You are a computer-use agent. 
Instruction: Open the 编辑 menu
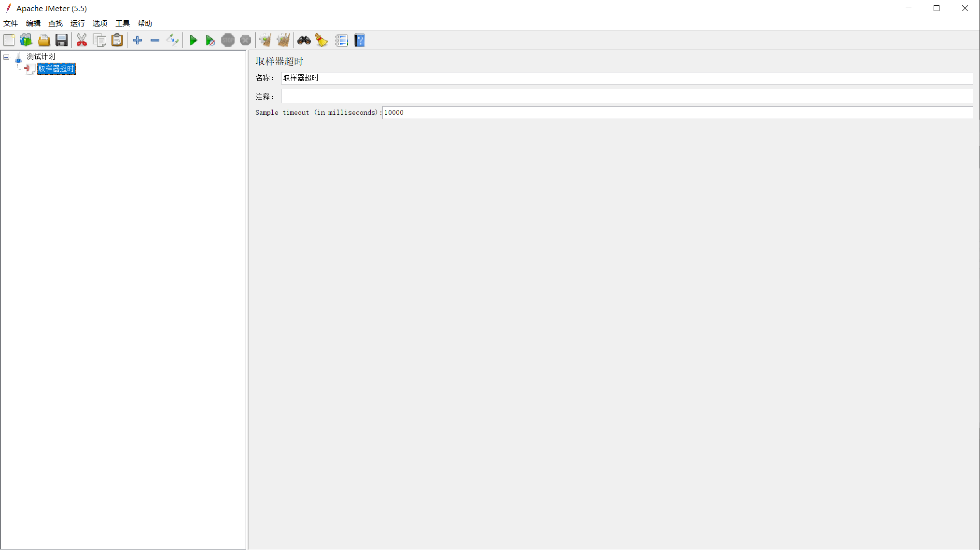tap(33, 24)
